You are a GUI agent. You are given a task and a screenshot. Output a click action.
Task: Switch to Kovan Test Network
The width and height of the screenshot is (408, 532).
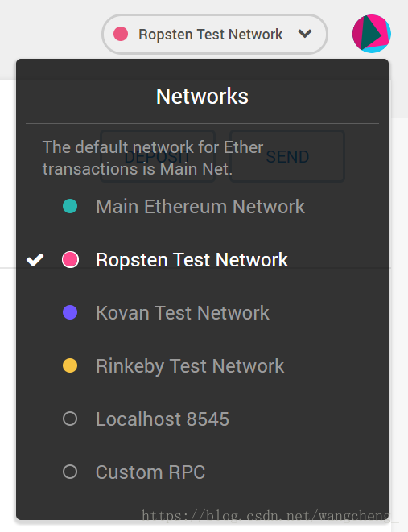[183, 313]
